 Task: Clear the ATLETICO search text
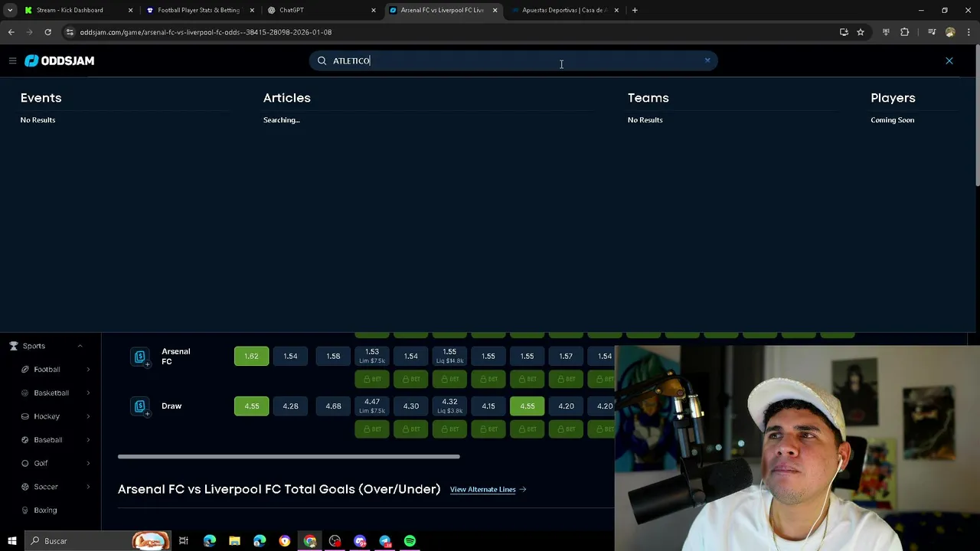point(707,60)
